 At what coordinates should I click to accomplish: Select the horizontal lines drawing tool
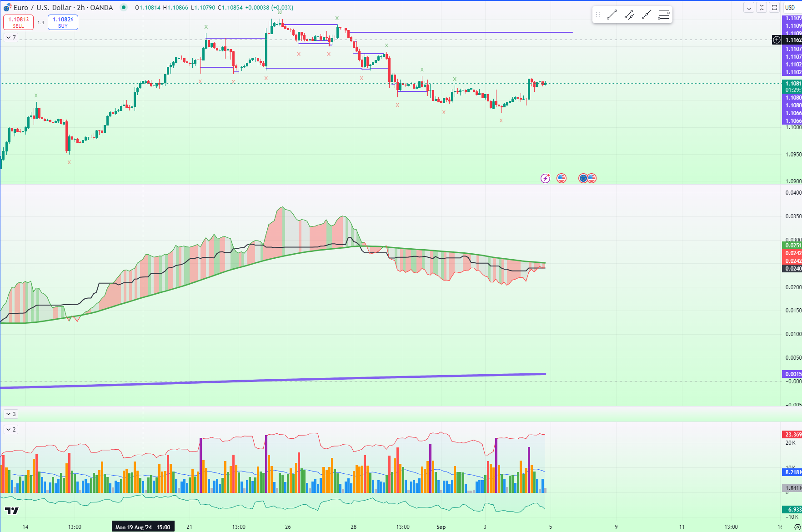(x=663, y=15)
